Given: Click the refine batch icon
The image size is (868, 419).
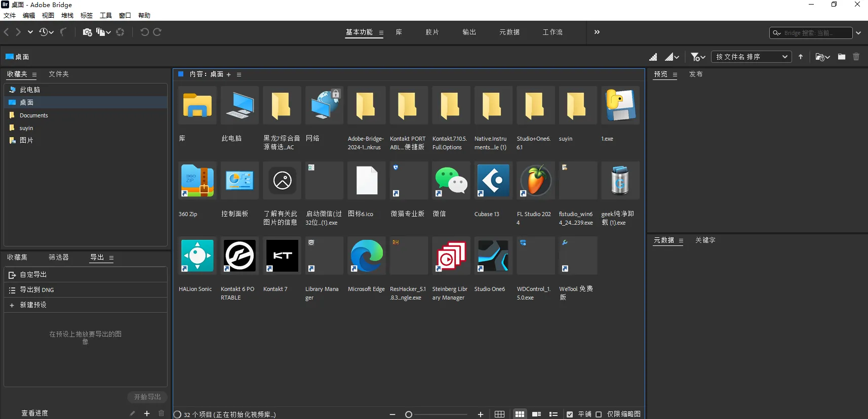Looking at the screenshot, I should click(x=103, y=32).
